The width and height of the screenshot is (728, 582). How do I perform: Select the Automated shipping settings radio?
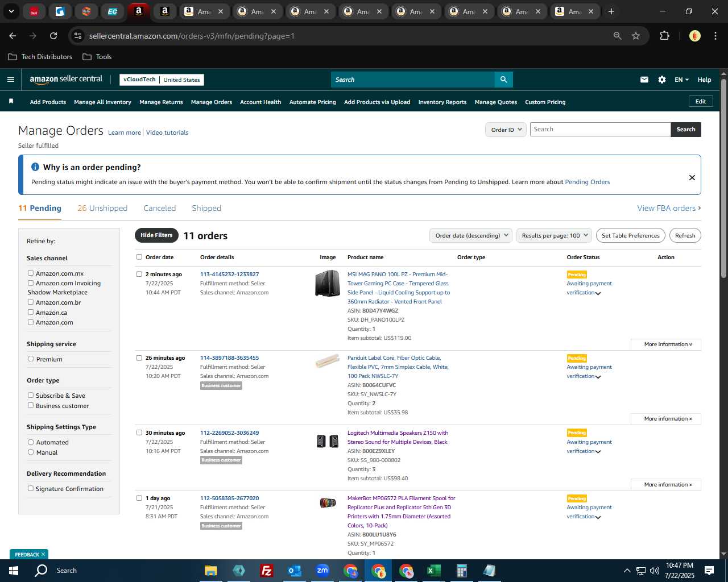pyautogui.click(x=31, y=442)
